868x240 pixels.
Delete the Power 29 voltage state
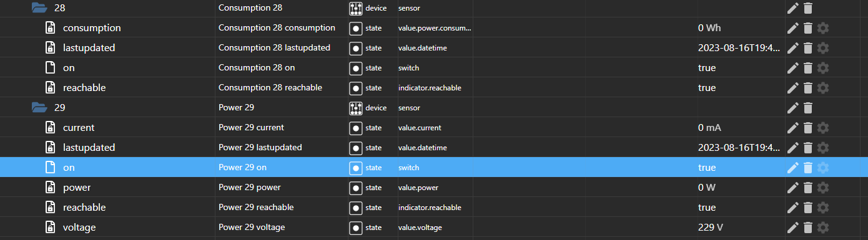pos(808,228)
